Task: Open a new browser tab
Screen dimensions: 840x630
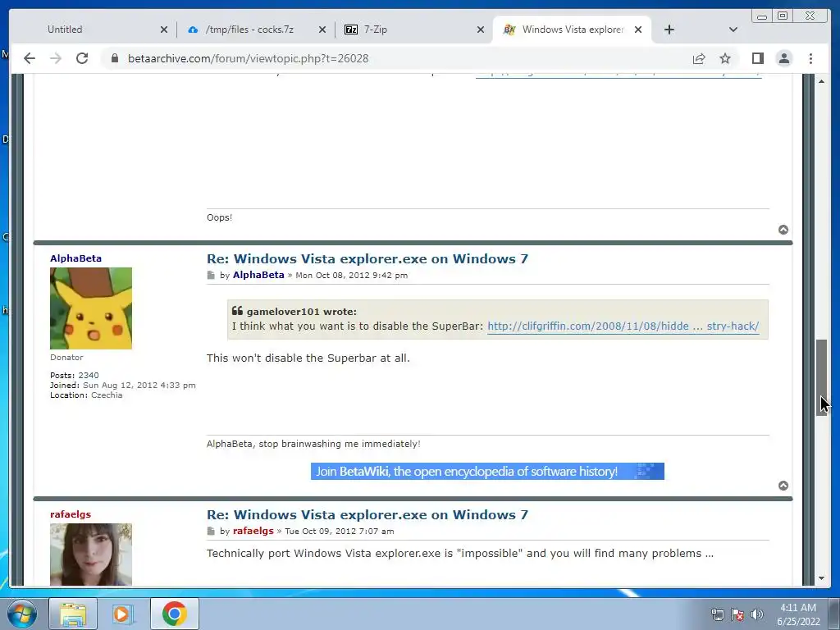Action: click(669, 30)
